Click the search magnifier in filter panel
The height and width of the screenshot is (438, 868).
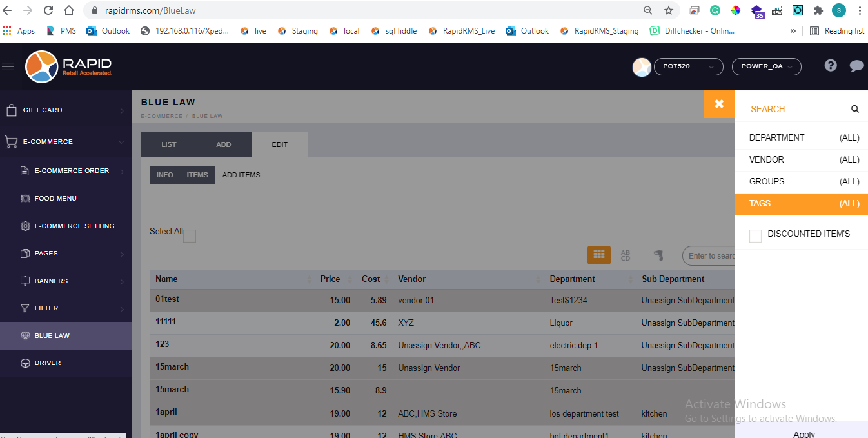(854, 109)
